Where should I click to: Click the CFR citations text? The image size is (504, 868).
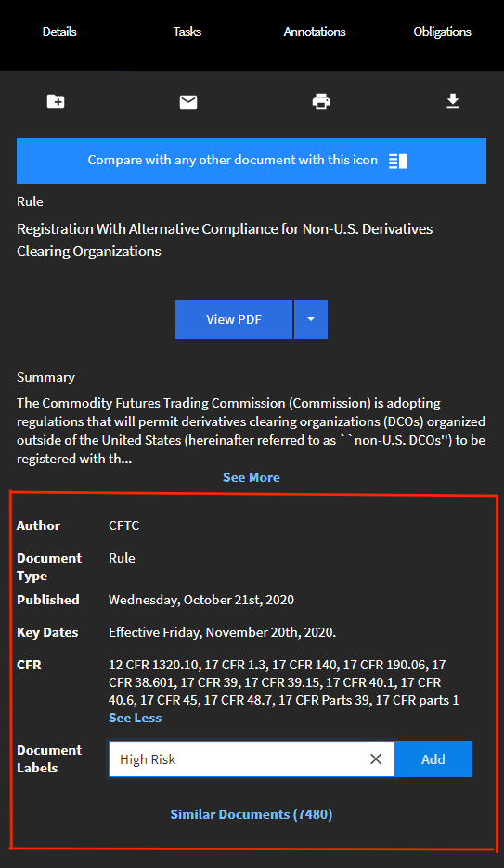click(x=284, y=682)
